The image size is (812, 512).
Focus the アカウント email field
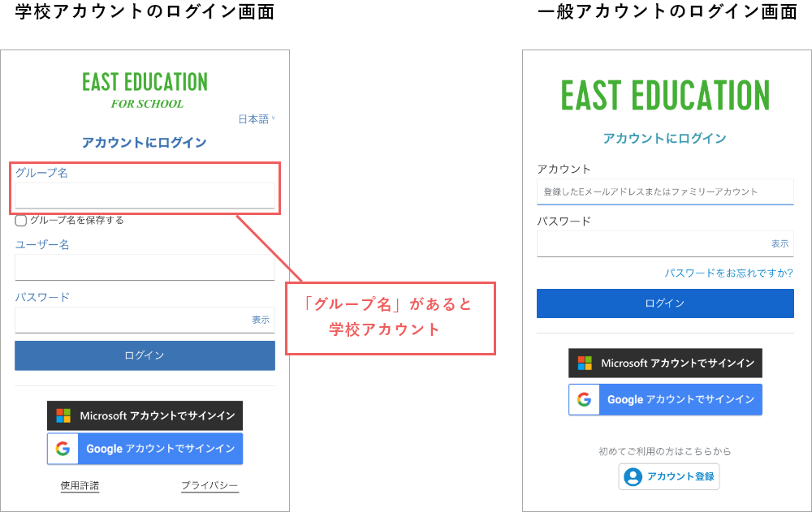pos(666,191)
